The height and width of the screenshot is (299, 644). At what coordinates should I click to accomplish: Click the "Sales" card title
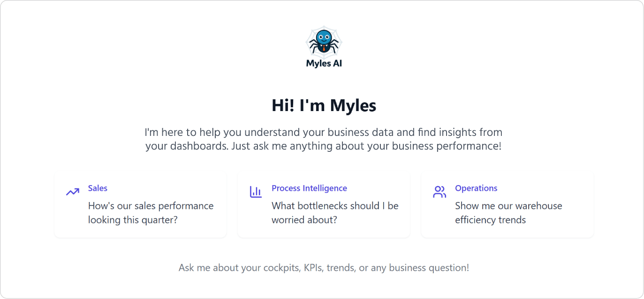[x=98, y=188]
